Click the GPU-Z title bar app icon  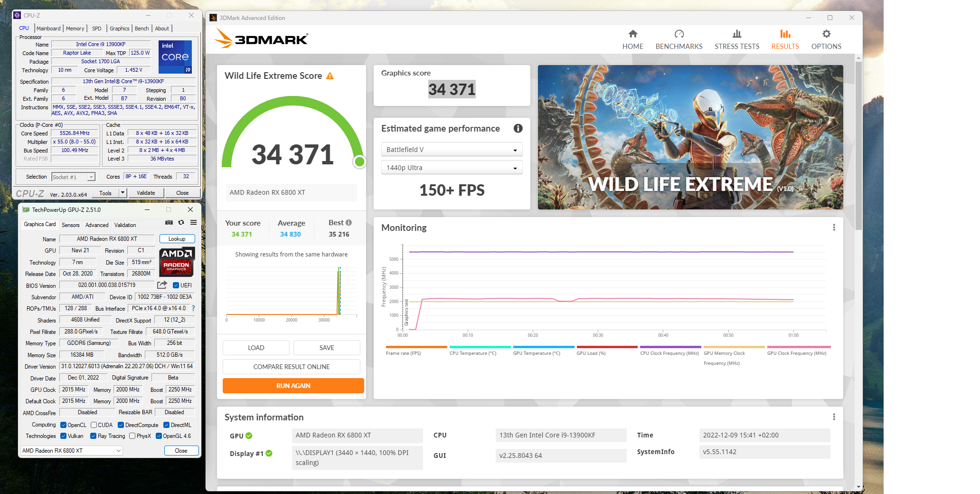point(26,209)
